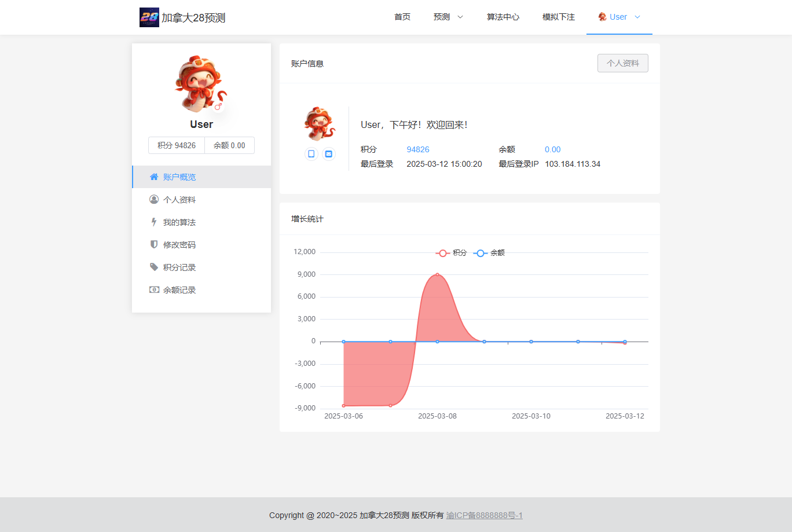This screenshot has height=532, width=792.
Task: Click the shield icon beside 修改密码
Action: point(154,244)
